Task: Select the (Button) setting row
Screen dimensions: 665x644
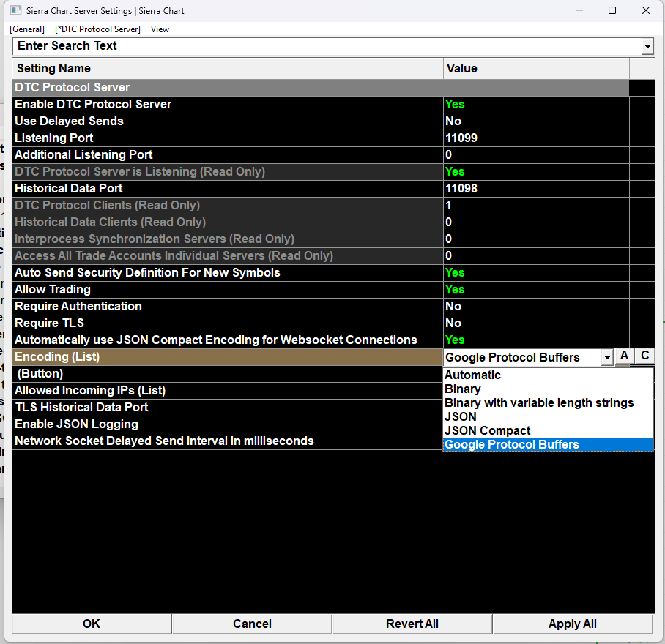Action: [x=228, y=374]
